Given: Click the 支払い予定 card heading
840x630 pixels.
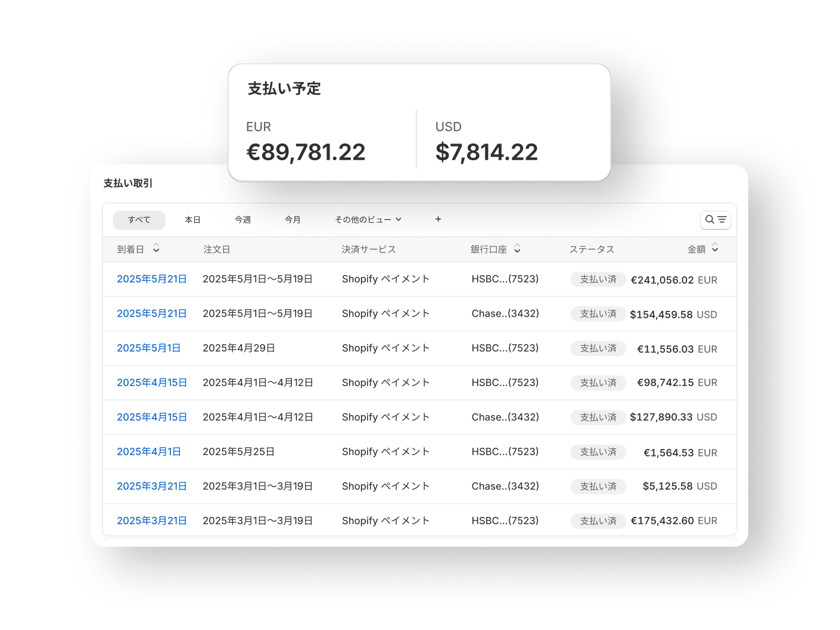Looking at the screenshot, I should click(x=284, y=89).
